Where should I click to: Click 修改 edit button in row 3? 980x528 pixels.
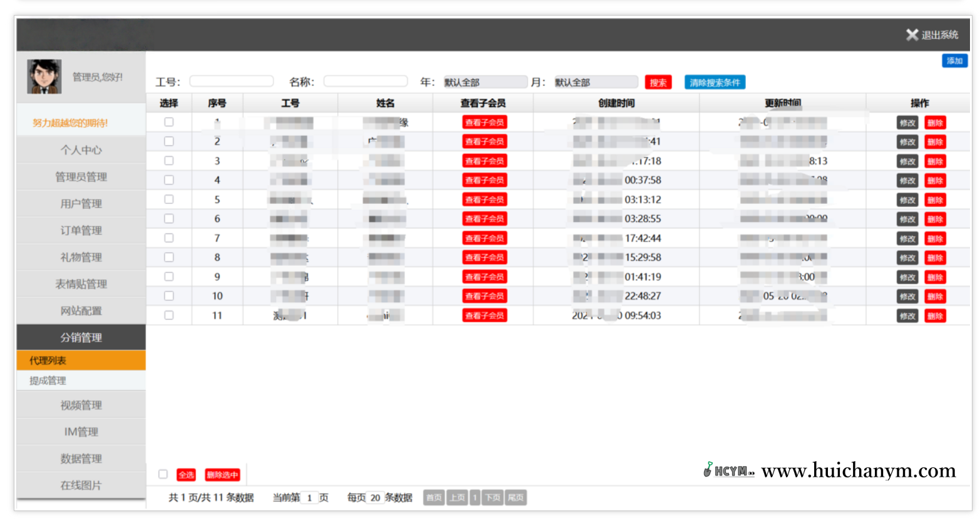pyautogui.click(x=907, y=161)
